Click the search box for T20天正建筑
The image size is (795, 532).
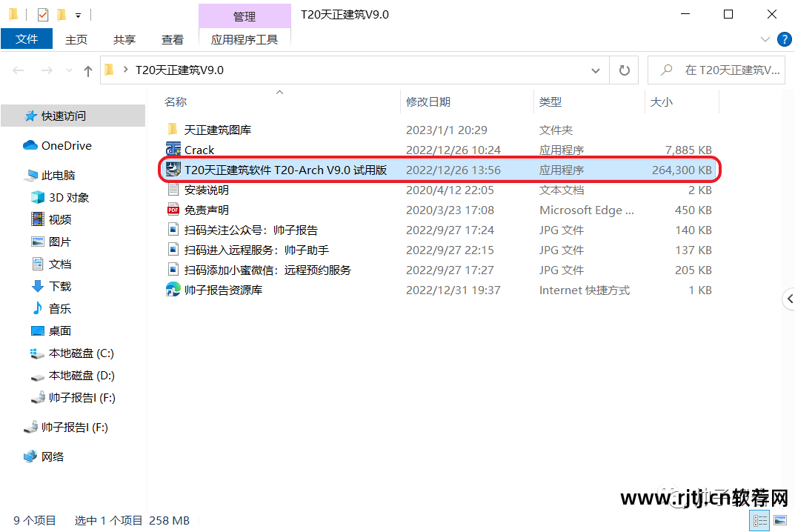coord(716,70)
